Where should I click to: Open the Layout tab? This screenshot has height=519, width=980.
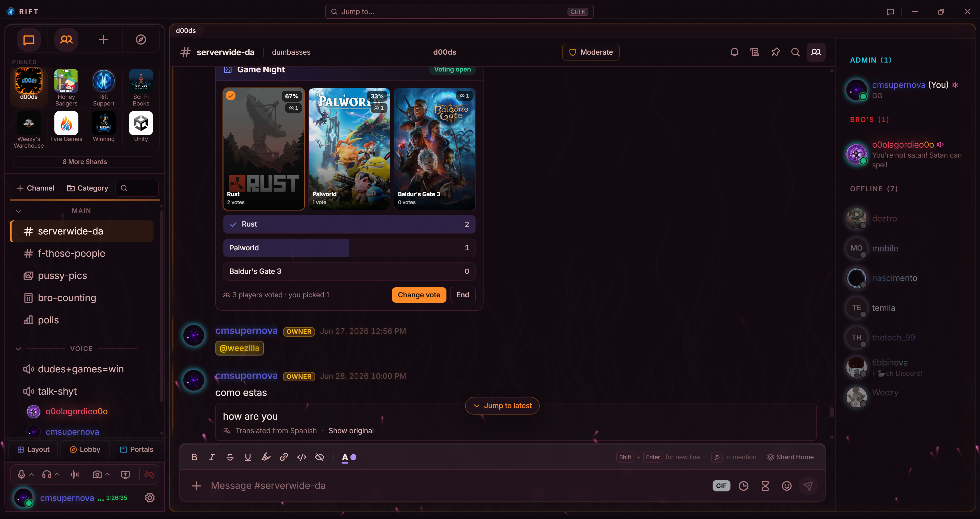[x=33, y=449]
